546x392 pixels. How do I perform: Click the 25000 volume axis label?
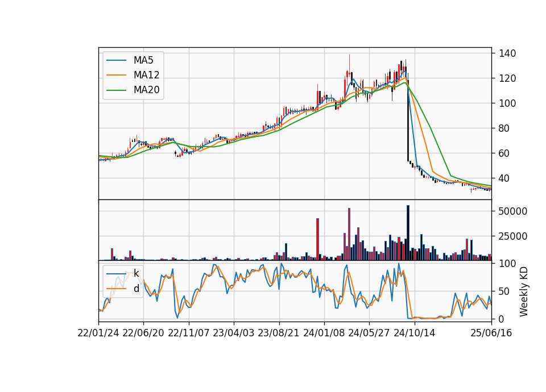pos(513,236)
